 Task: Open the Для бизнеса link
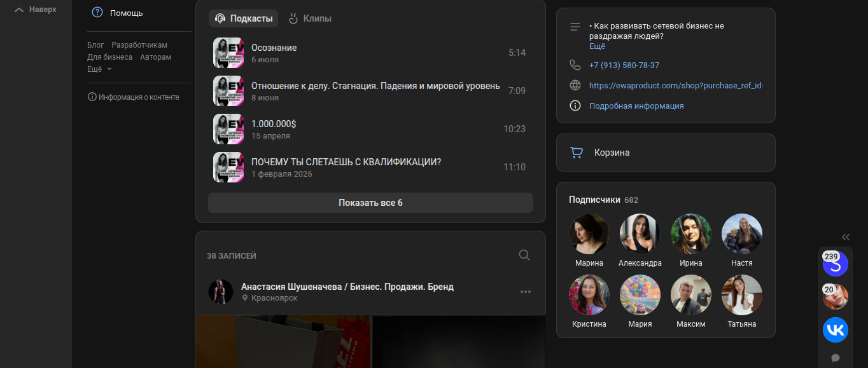[110, 57]
